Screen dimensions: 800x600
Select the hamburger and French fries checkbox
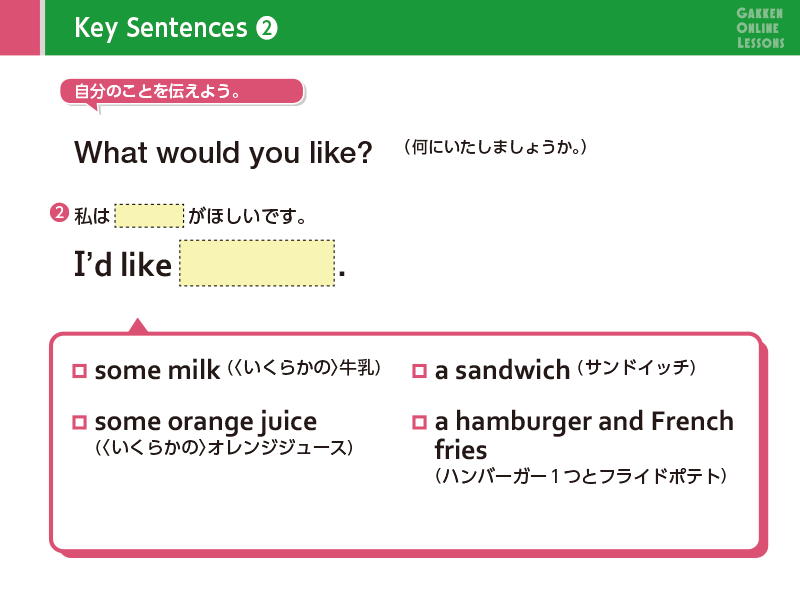[420, 421]
